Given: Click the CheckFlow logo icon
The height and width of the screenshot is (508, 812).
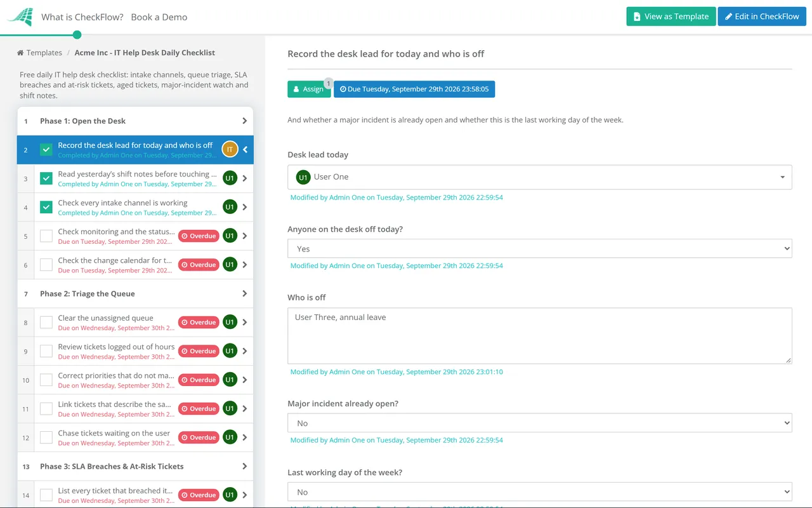Looking at the screenshot, I should [x=20, y=17].
